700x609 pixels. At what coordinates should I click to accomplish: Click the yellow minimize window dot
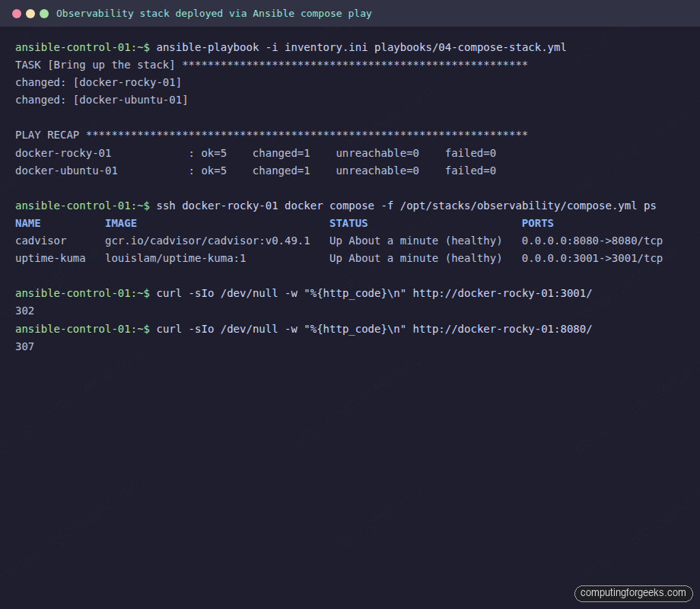click(x=30, y=14)
